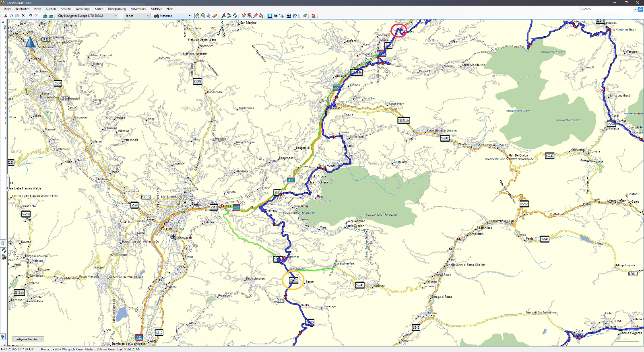Open the search field dropdown arrow

coord(636,9)
